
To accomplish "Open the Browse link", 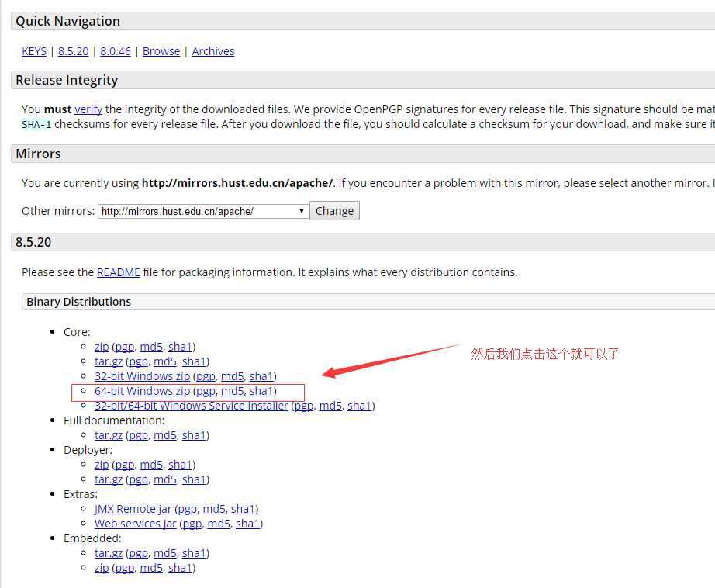I will point(161,51).
